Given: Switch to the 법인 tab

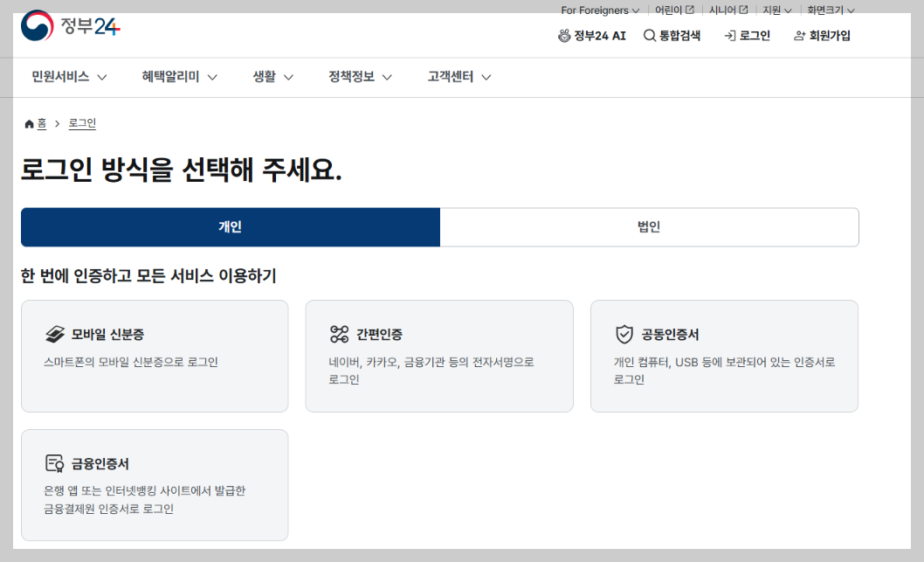Looking at the screenshot, I should (650, 227).
